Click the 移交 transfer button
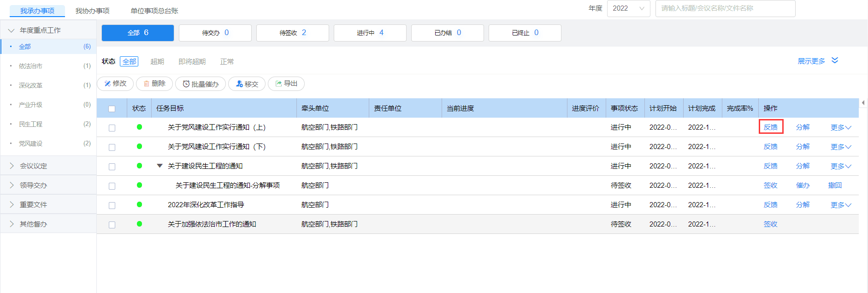This screenshot has height=293, width=868. pos(247,84)
